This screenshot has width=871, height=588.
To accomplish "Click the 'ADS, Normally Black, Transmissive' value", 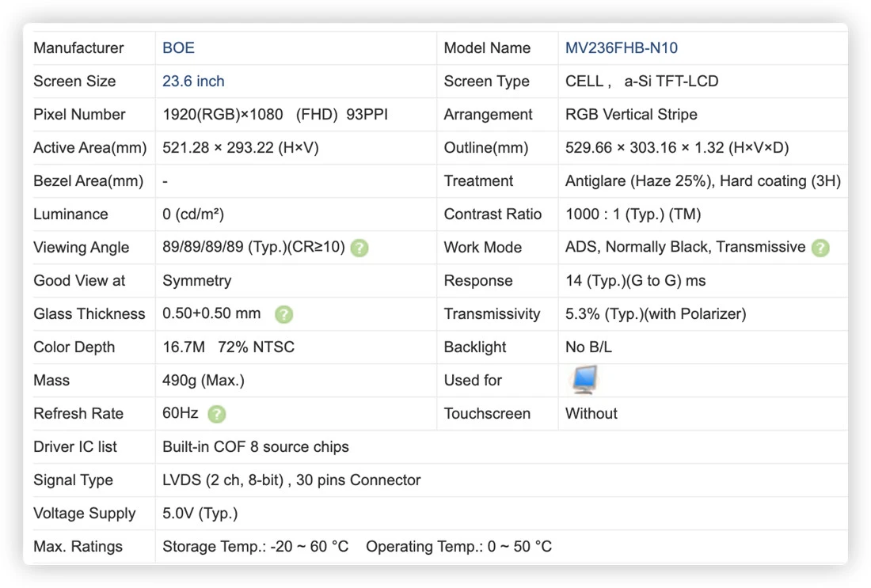I will [685, 247].
